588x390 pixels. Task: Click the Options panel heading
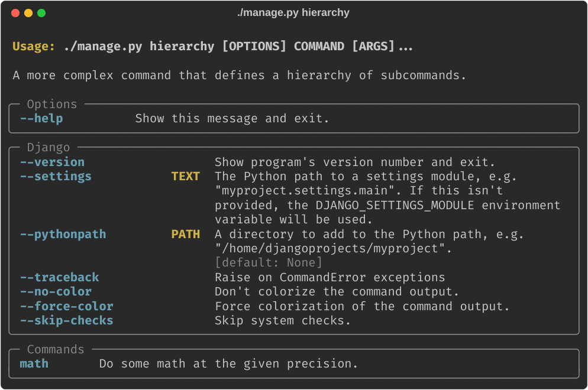pyautogui.click(x=52, y=104)
